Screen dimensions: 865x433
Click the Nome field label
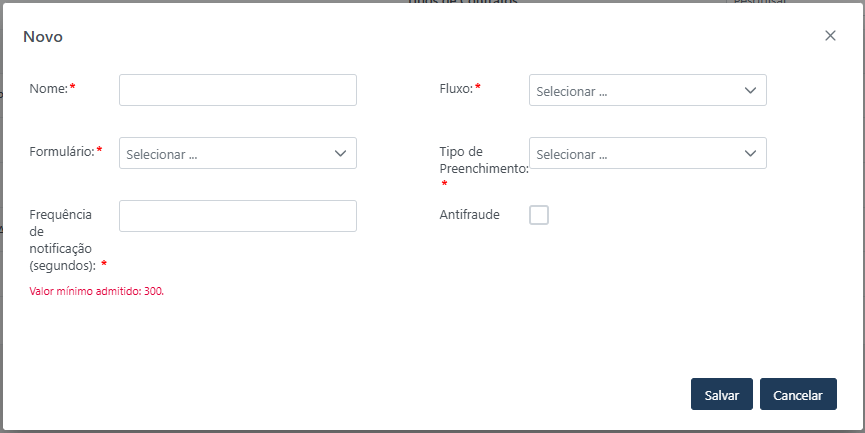(x=48, y=88)
